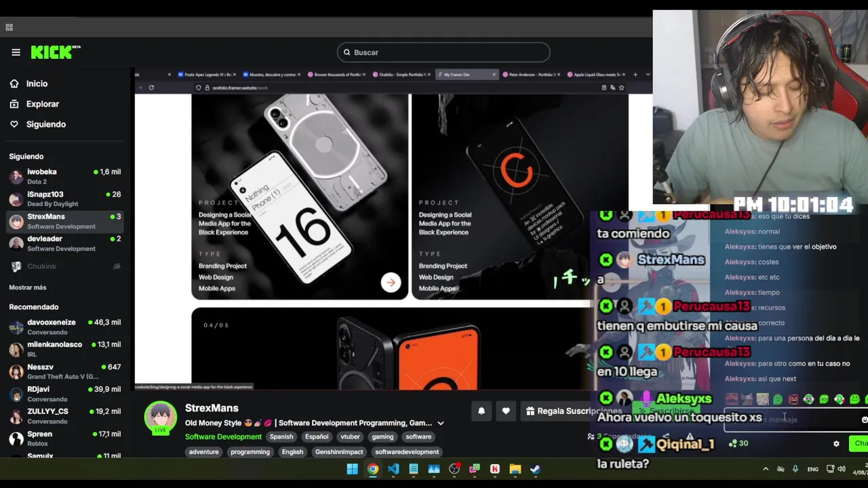
Task: Open RDjavi recommended channel
Action: pyautogui.click(x=65, y=394)
